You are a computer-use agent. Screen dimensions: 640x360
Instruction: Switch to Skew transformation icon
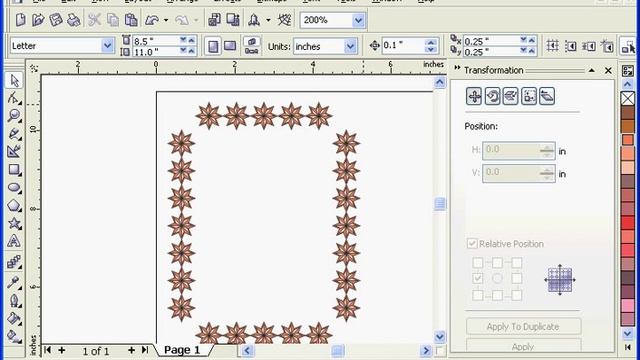point(547,97)
